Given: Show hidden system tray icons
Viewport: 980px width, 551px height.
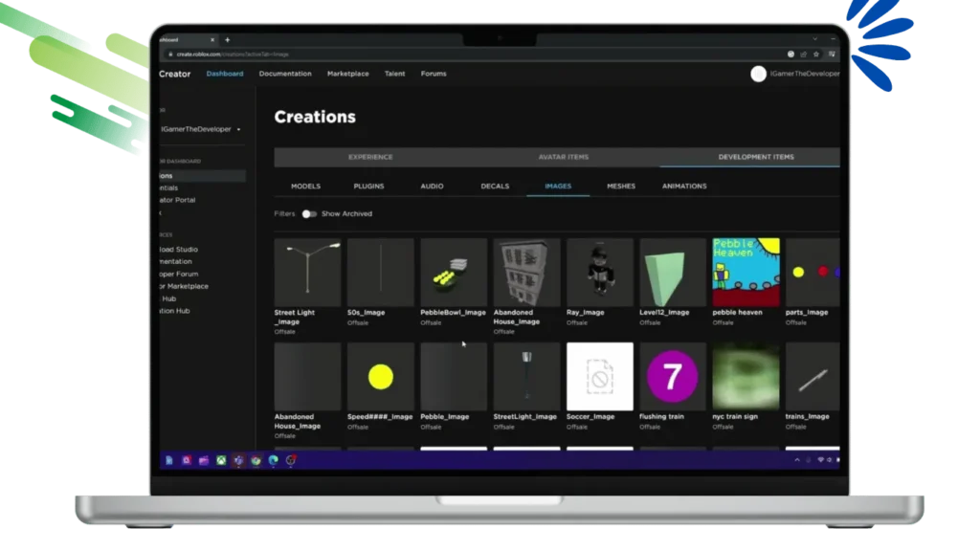Looking at the screenshot, I should coord(797,460).
